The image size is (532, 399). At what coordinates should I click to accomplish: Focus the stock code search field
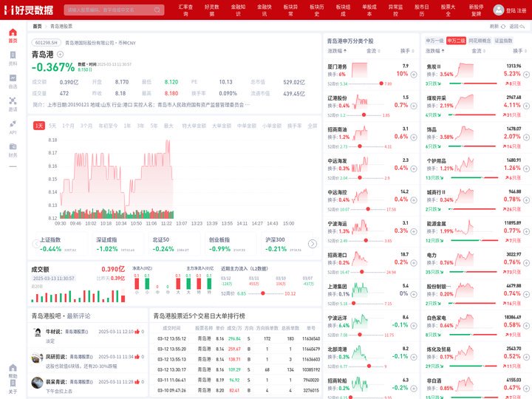(114, 10)
